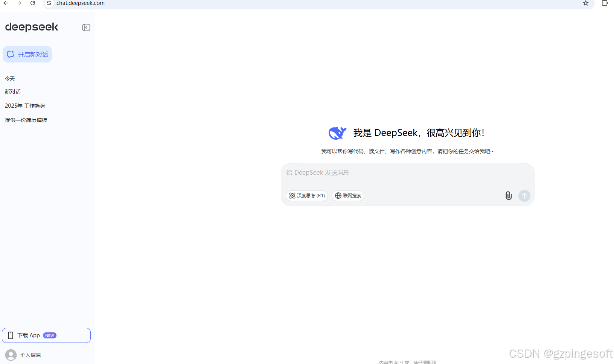The height and width of the screenshot is (364, 614).
Task: Click the 我是 DeepSeek greeting heading
Action: [x=419, y=133]
